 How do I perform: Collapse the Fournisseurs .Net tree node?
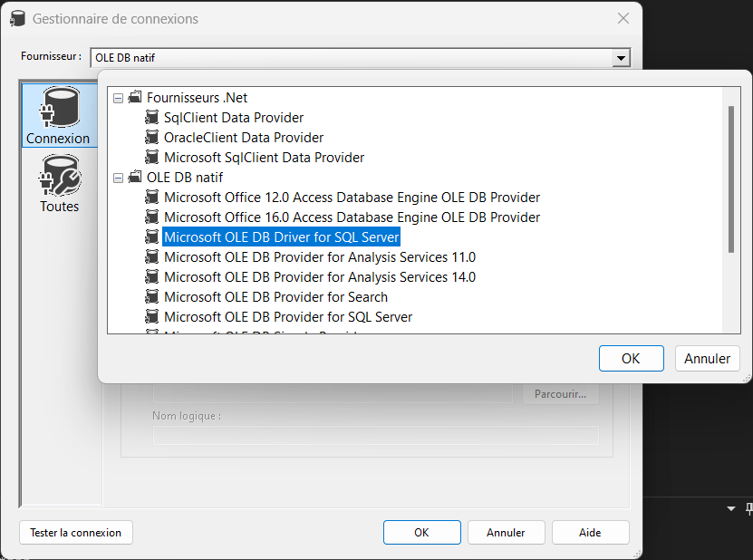(118, 99)
